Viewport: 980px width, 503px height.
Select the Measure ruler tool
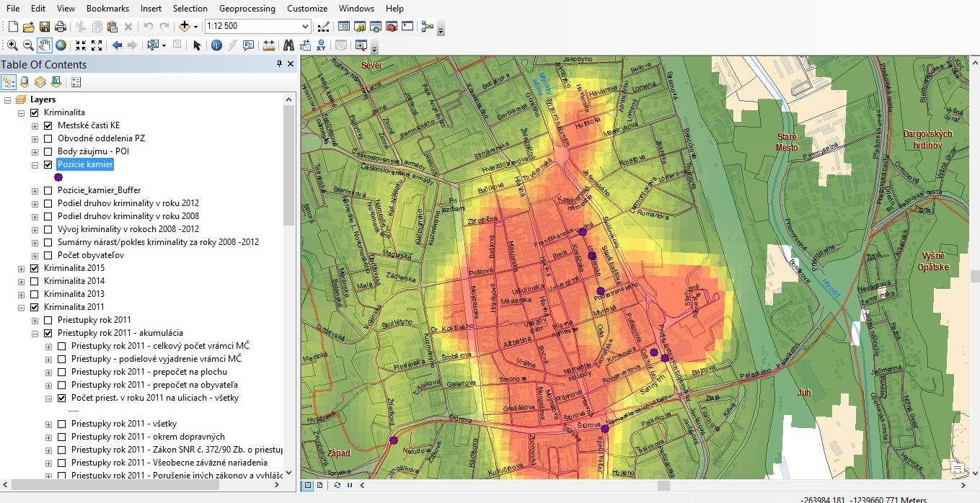point(269,45)
